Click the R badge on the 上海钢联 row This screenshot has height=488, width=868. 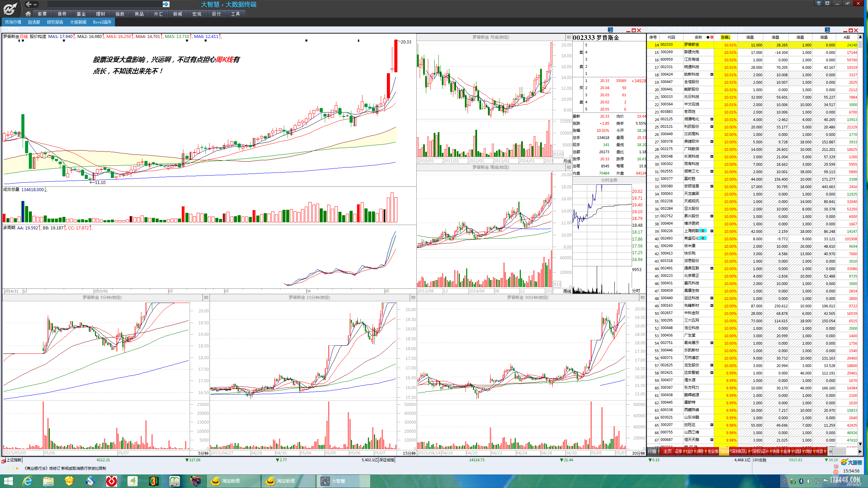pyautogui.click(x=703, y=231)
